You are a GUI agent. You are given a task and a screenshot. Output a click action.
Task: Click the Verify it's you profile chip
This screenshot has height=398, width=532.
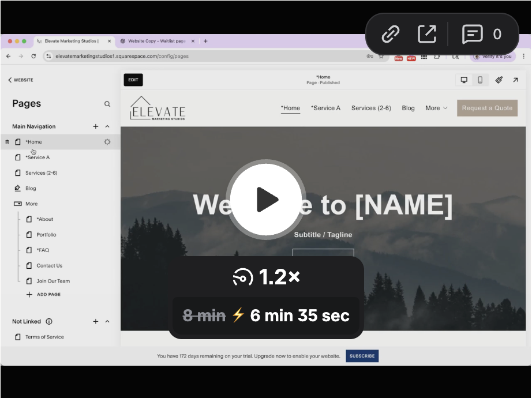pos(493,57)
